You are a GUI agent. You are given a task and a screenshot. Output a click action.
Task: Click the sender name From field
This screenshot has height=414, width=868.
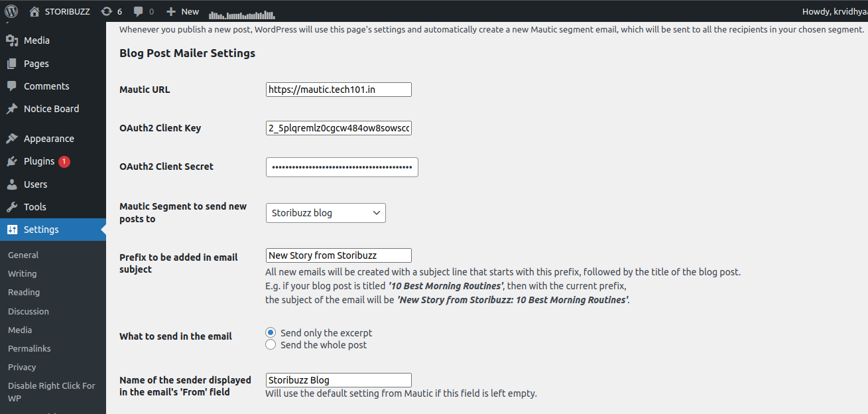tap(338, 380)
